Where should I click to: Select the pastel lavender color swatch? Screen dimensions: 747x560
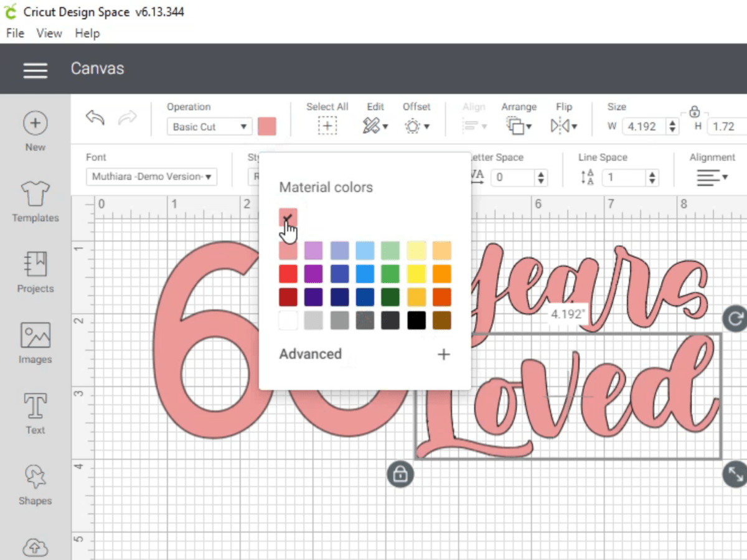coord(314,251)
